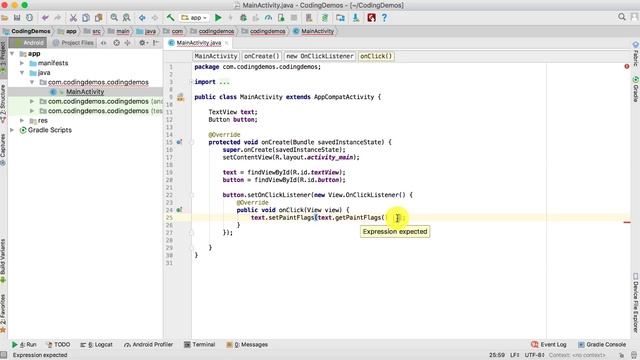
Task: Open the Terminal tool window
Action: click(200, 344)
